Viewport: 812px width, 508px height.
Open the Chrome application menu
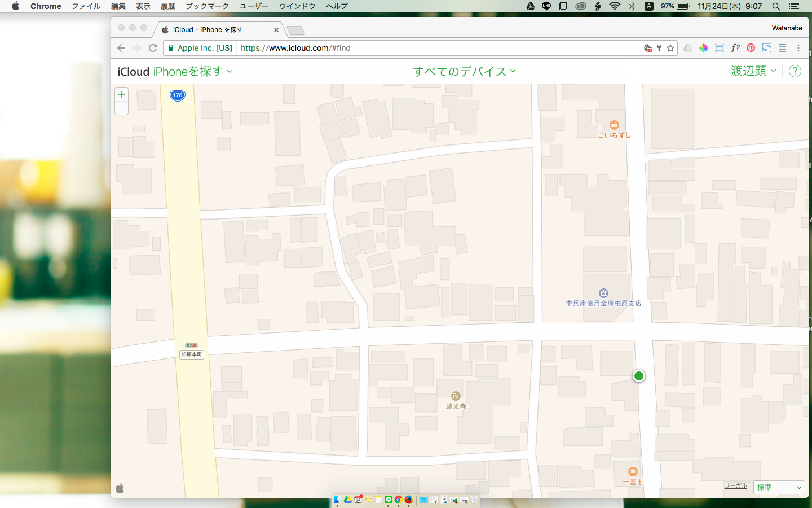(x=46, y=6)
